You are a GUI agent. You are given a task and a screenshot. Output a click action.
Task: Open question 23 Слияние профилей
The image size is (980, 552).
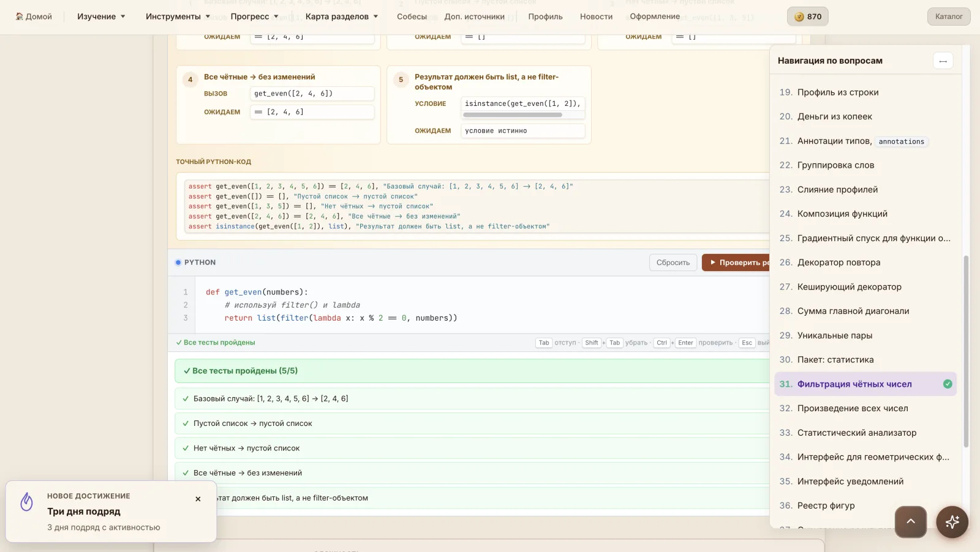click(865, 190)
